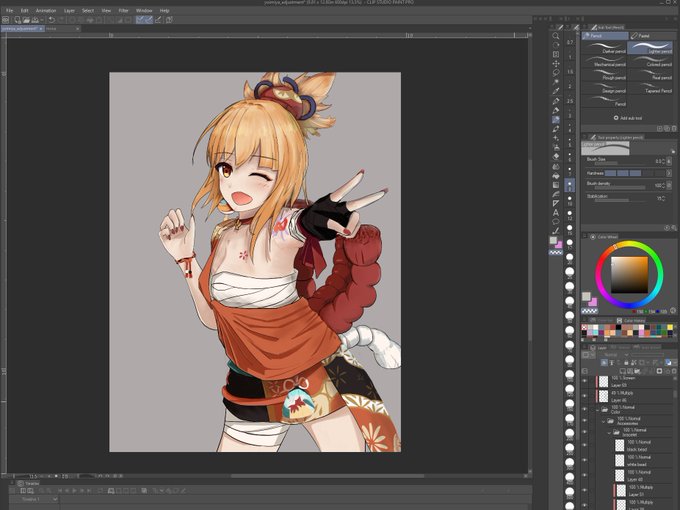Hide the bracelet folder

point(585,432)
